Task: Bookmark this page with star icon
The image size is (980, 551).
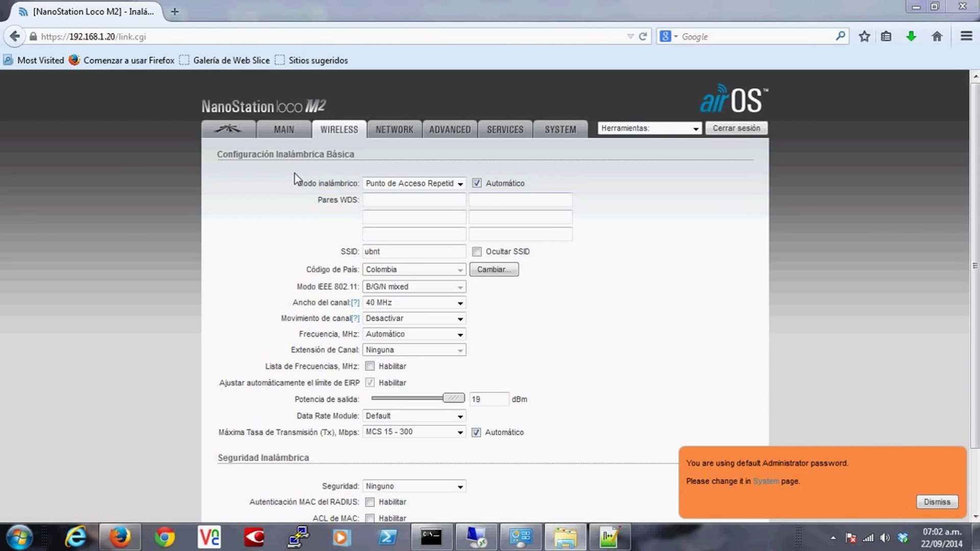Action: [x=864, y=36]
